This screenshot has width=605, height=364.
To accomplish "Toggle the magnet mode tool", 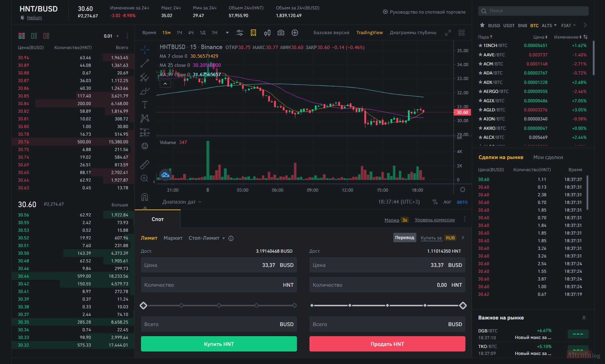I will (x=145, y=197).
